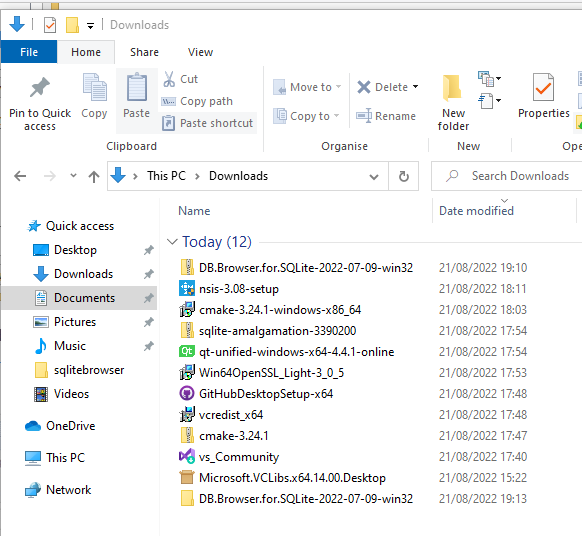Expand the address bar history dropdown
Screen dimensions: 582x536
pos(374,177)
